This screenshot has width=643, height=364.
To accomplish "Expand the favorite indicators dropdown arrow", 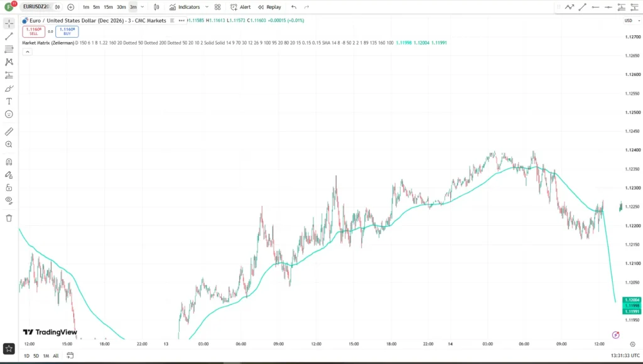I will [x=207, y=7].
